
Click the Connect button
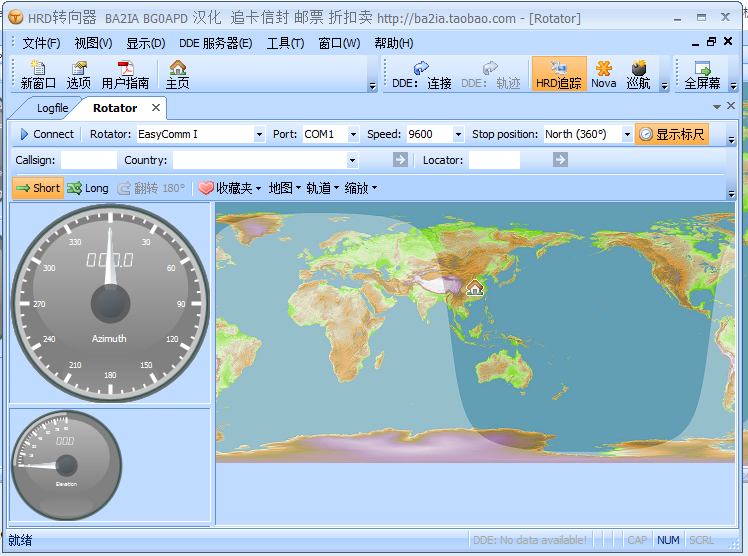(45, 134)
